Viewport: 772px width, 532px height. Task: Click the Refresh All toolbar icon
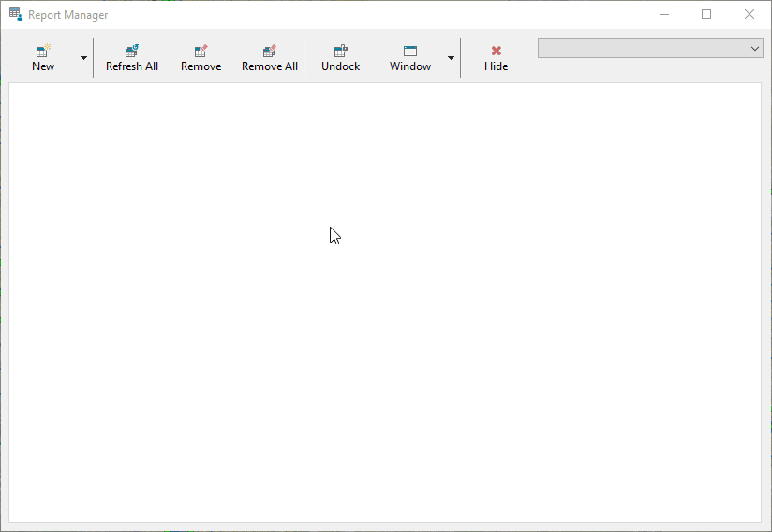tap(132, 51)
